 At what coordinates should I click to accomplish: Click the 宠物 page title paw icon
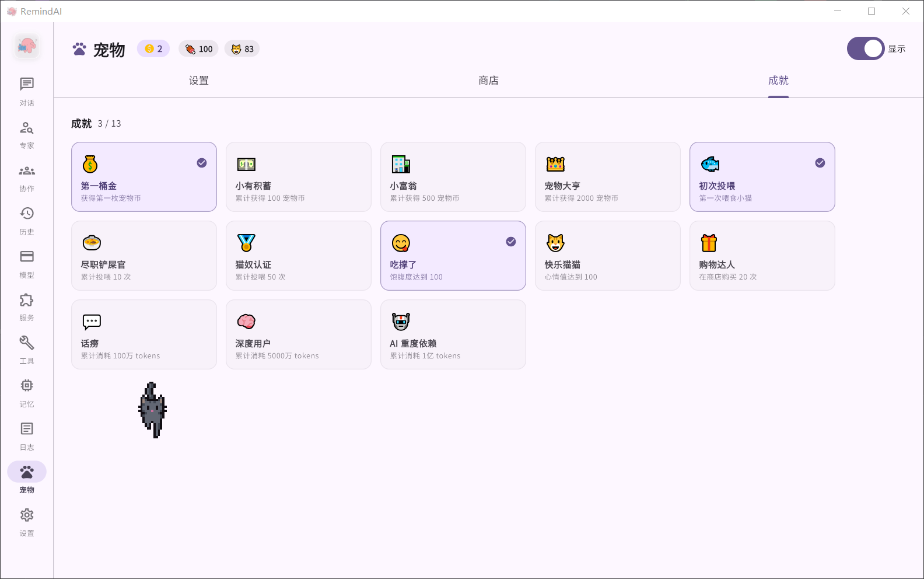[x=79, y=50]
